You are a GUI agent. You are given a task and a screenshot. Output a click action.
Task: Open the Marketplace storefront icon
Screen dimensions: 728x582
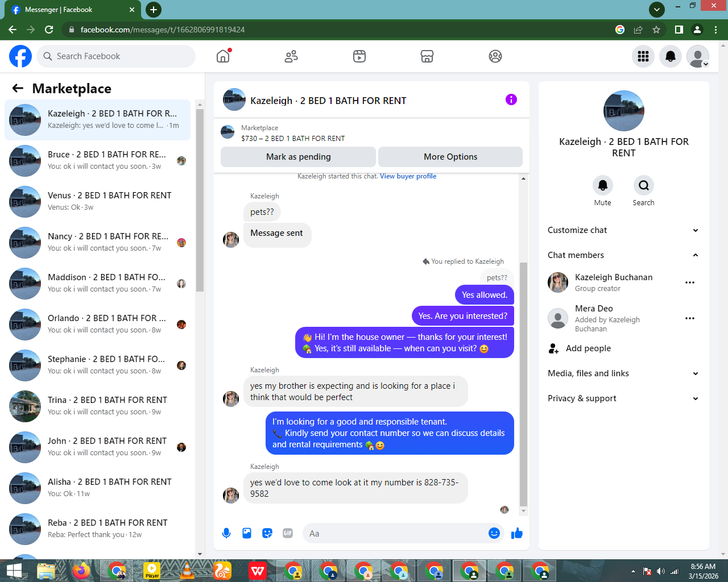click(x=427, y=56)
